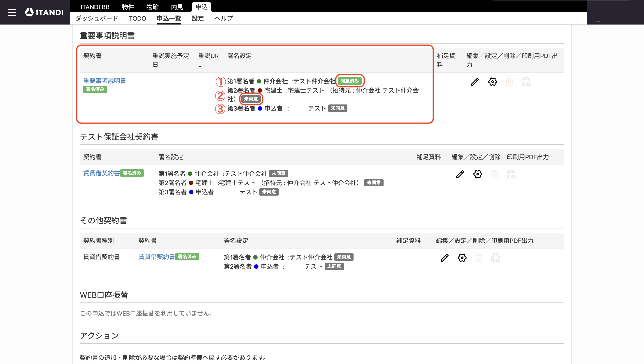
Task: Click the アクション section heading
Action: (x=99, y=336)
